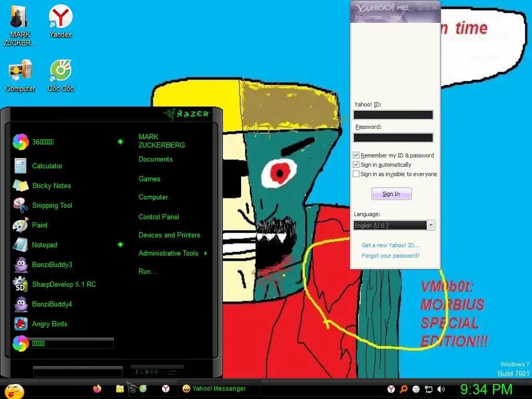The height and width of the screenshot is (399, 532).
Task: Toggle Remember my ID & password checkbox
Action: pos(356,155)
